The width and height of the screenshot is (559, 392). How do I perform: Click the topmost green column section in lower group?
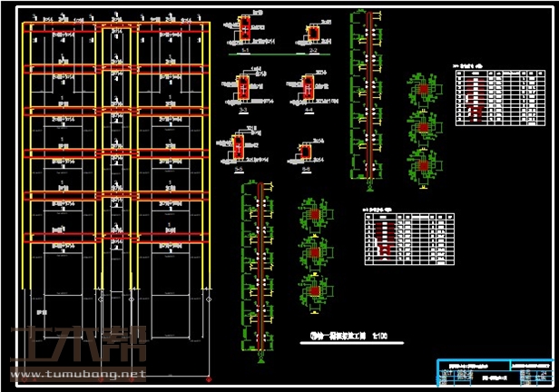click(x=314, y=215)
